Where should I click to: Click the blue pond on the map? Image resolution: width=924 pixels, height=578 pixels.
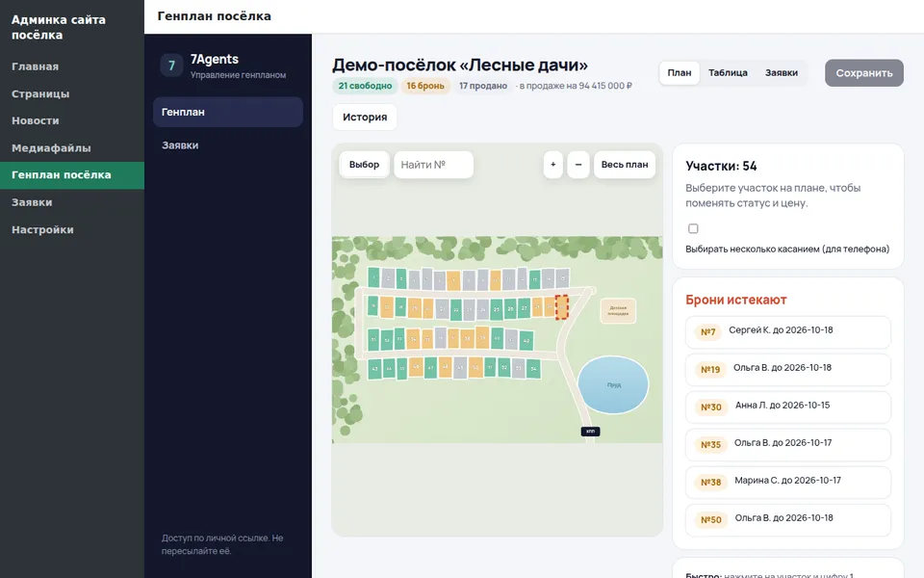(613, 384)
